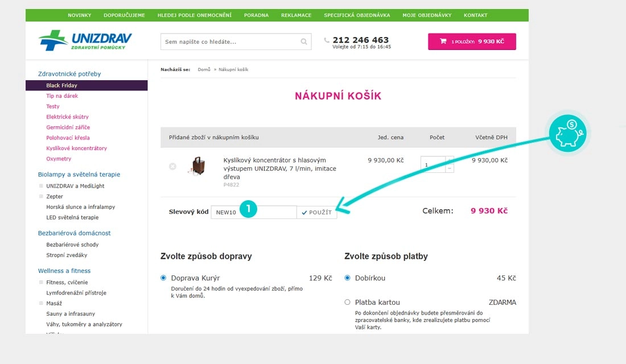Screen dimensions: 626x364
Task: Remove the oxygen concentrator from cart
Action: (x=172, y=166)
